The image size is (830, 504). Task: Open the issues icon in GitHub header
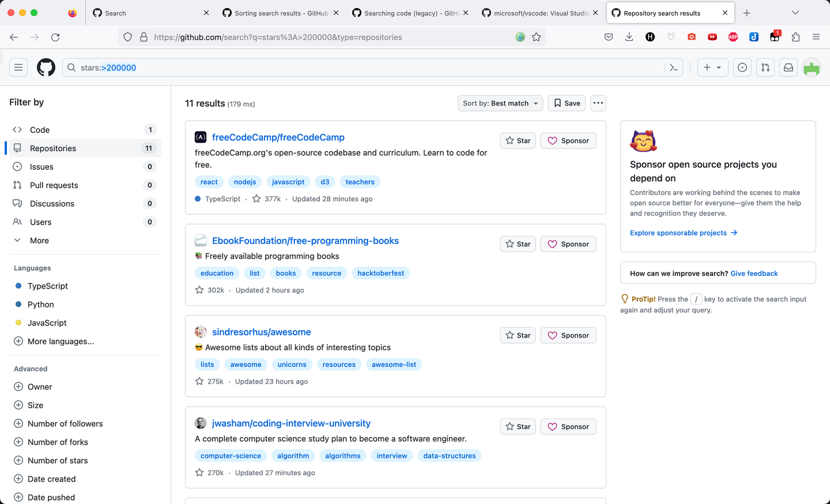742,67
